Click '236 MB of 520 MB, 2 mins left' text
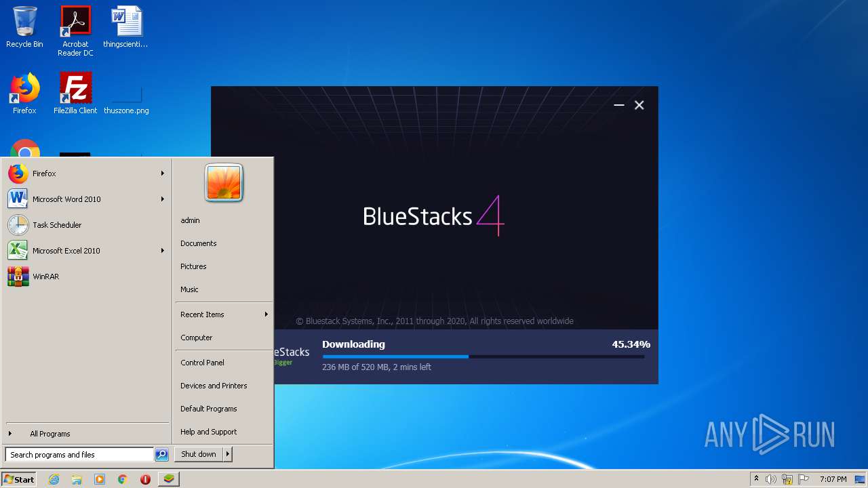Image resolution: width=868 pixels, height=488 pixels. [x=376, y=367]
